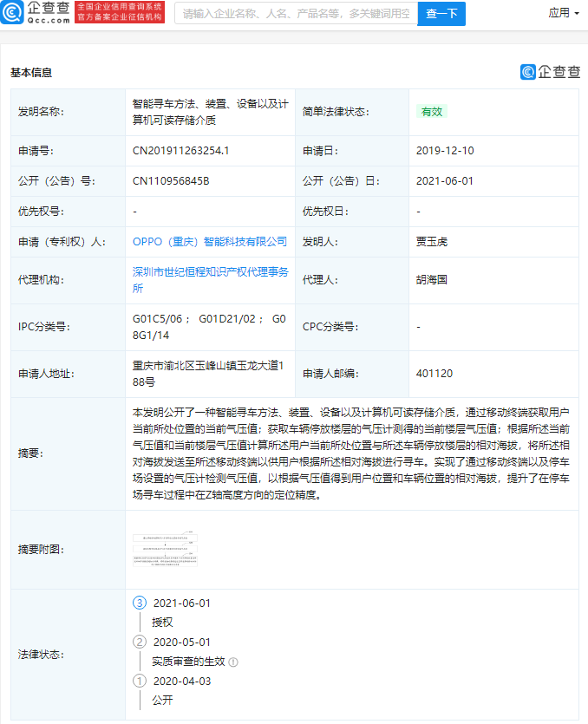The height and width of the screenshot is (724, 588).
Task: Click the agent name 胡海国
Action: point(432,280)
